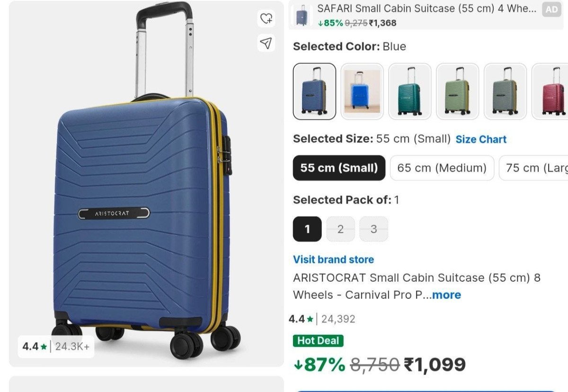
Task: Confirm the 55 cm (Small) size tab
Action: pyautogui.click(x=339, y=168)
